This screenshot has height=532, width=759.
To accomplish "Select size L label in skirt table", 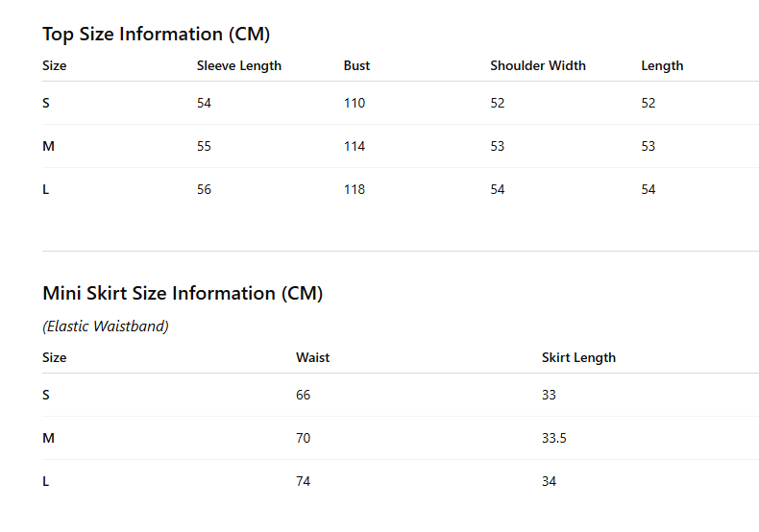I will tap(46, 482).
